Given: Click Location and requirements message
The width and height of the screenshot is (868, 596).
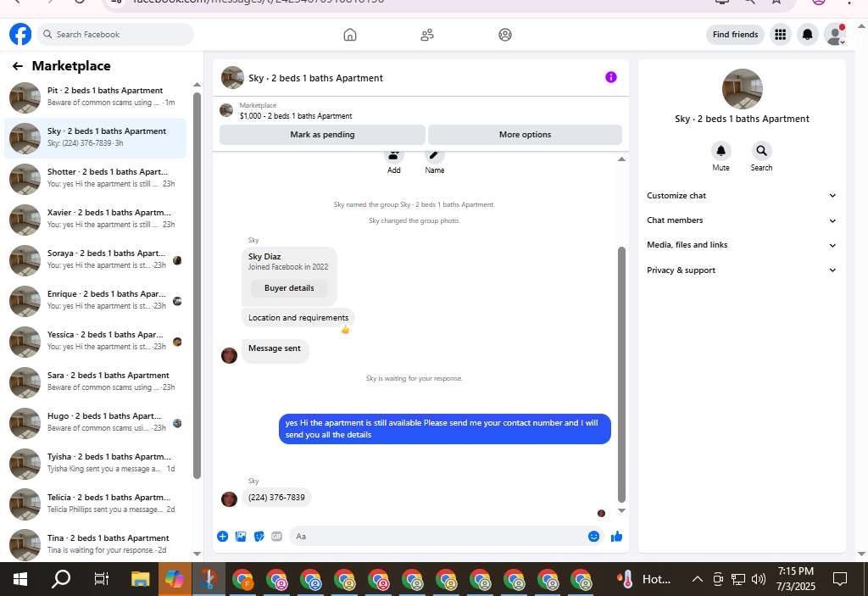Looking at the screenshot, I should 298,318.
